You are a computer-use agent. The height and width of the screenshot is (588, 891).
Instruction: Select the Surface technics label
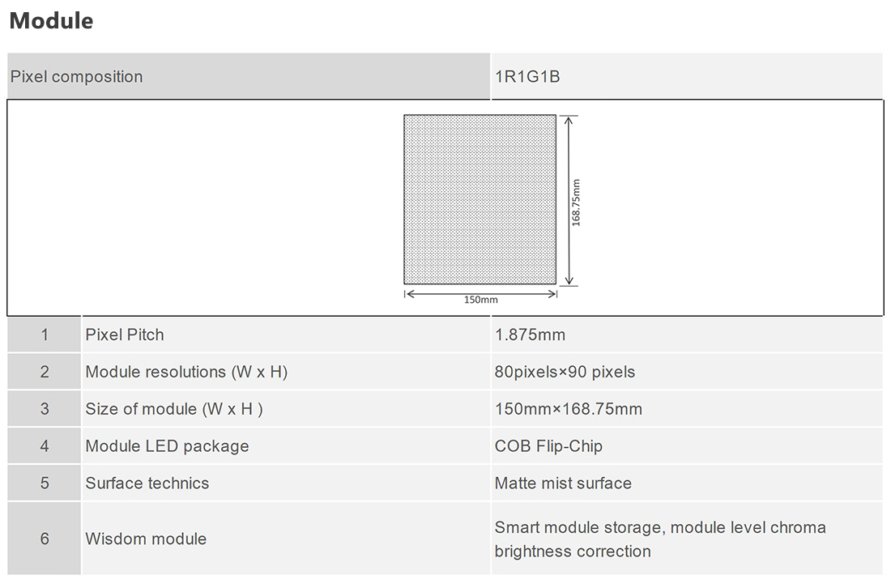click(x=147, y=483)
